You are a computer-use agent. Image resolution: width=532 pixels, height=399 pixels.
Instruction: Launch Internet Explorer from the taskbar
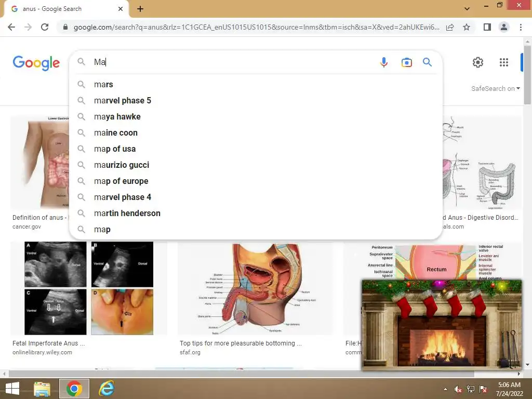(x=106, y=389)
